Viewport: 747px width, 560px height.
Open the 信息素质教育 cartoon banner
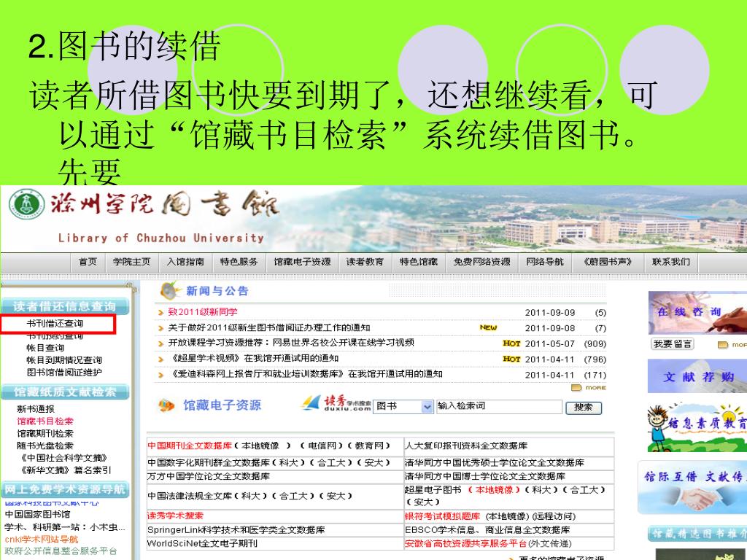click(697, 427)
